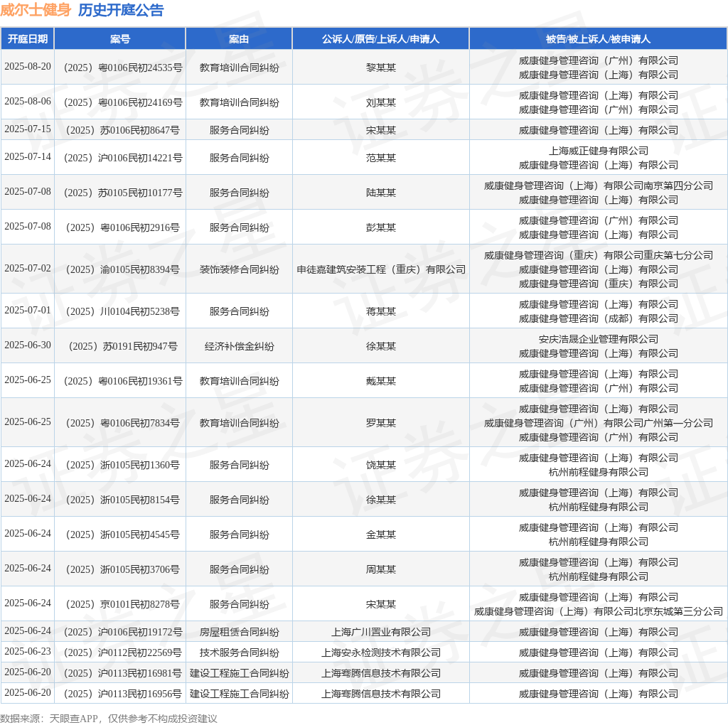The image size is (728, 725).
Task: Select the 案号 column header
Action: (x=119, y=39)
